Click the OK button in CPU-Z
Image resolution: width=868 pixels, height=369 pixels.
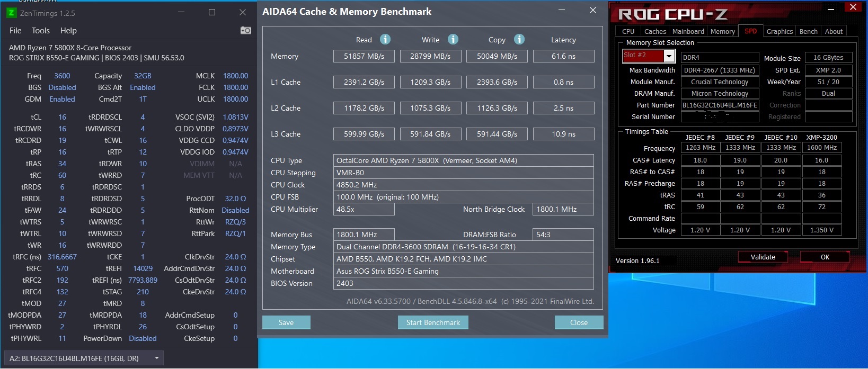[x=825, y=257]
